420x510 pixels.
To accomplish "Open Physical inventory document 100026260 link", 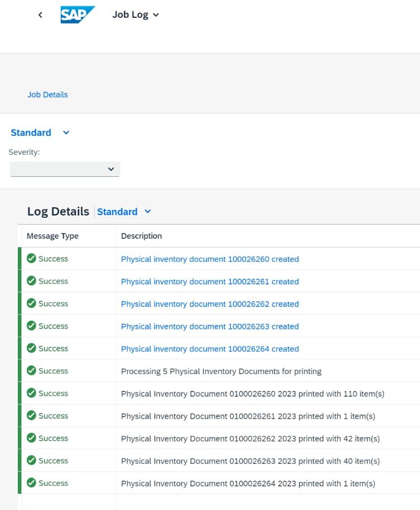I will (x=210, y=259).
